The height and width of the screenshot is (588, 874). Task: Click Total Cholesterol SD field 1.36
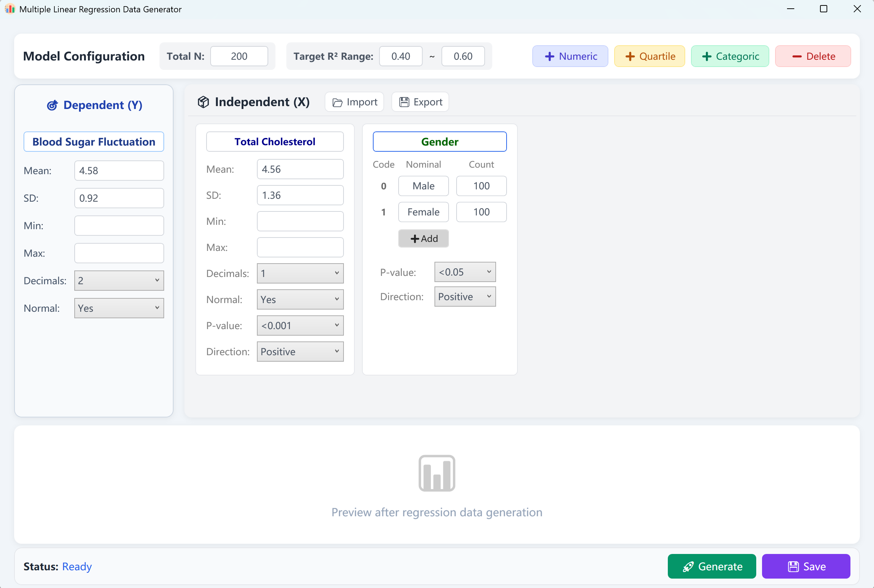300,195
